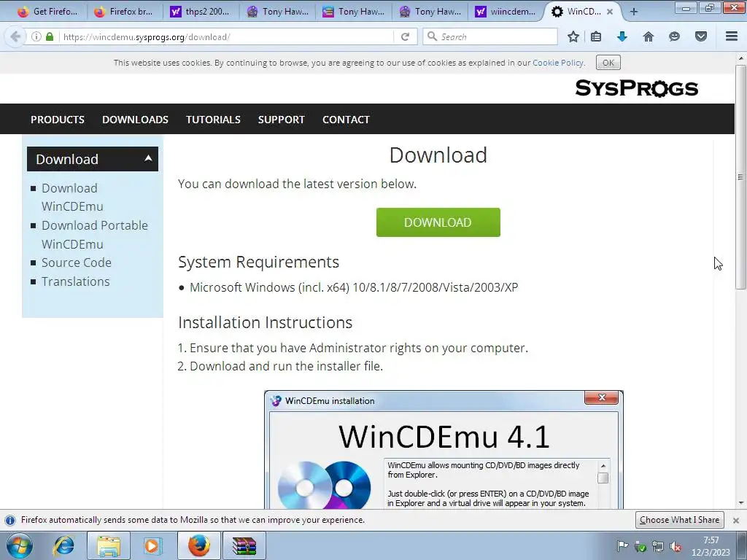Click the chat smiley toolbar icon
Screen dimensions: 747x560
tap(674, 36)
